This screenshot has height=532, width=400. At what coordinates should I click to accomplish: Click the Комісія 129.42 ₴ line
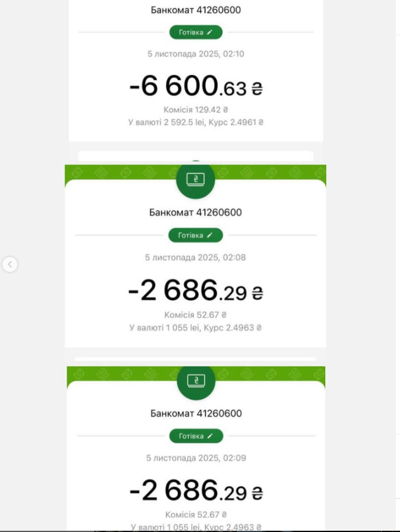[196, 109]
